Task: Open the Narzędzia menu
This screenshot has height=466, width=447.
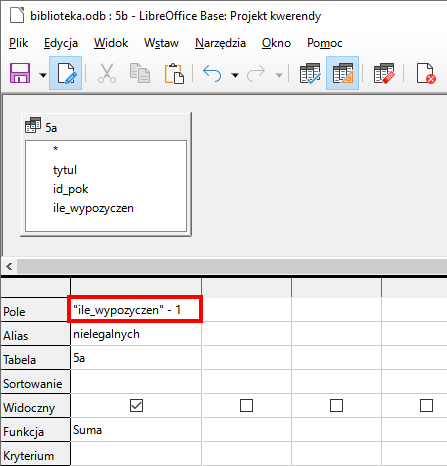Action: [221, 43]
